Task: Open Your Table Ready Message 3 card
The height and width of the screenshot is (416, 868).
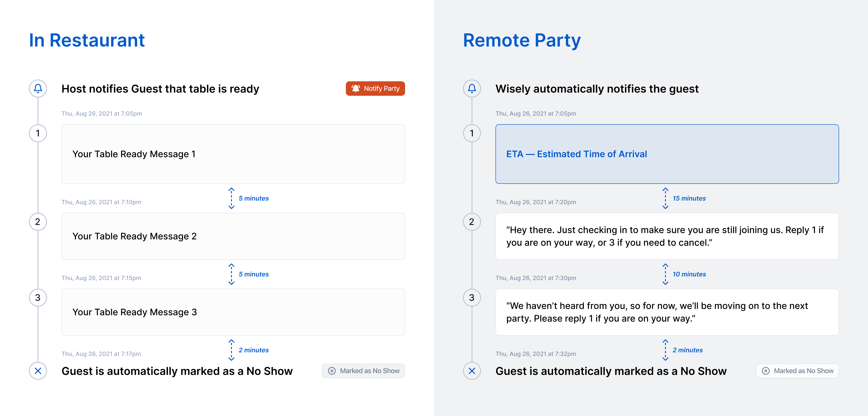Action: point(233,312)
